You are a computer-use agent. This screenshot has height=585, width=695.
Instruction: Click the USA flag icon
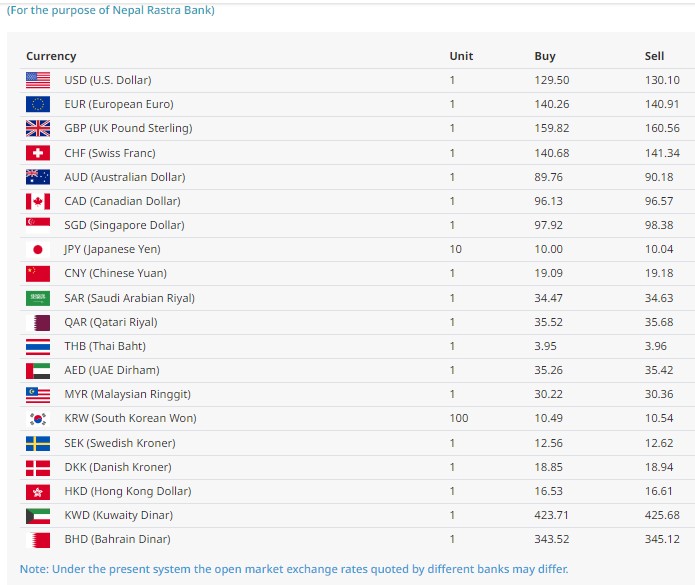point(38,80)
